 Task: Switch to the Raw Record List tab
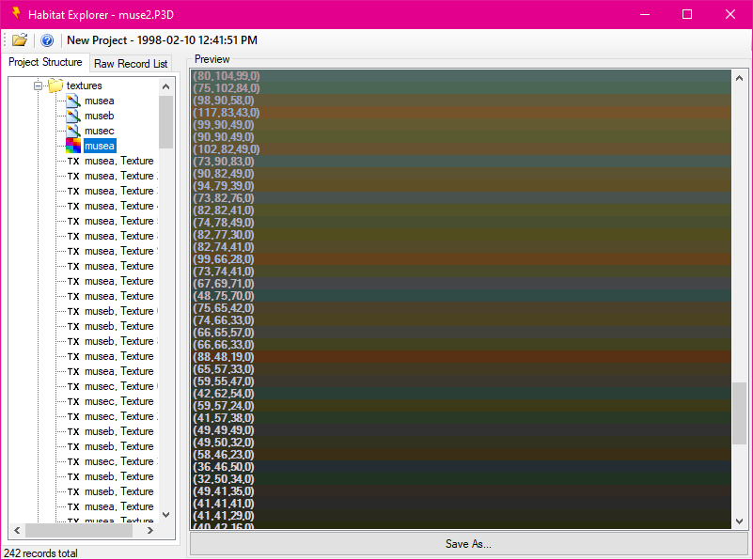click(131, 63)
